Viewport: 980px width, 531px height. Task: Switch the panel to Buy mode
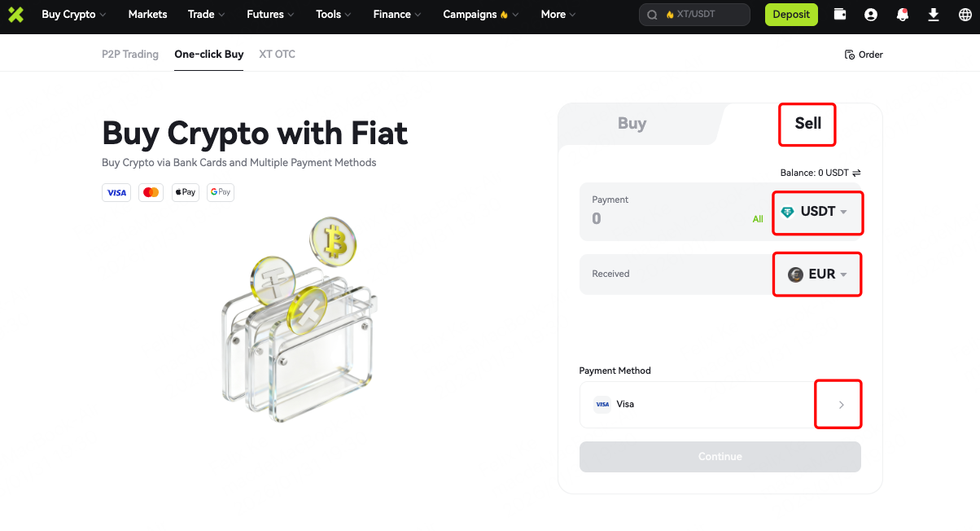[x=632, y=123]
